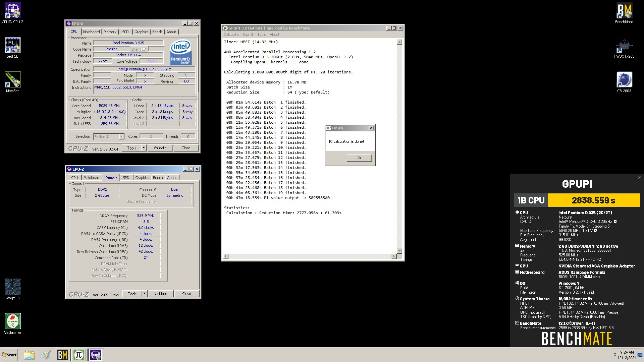
Task: Click the Start button
Action: [9, 355]
